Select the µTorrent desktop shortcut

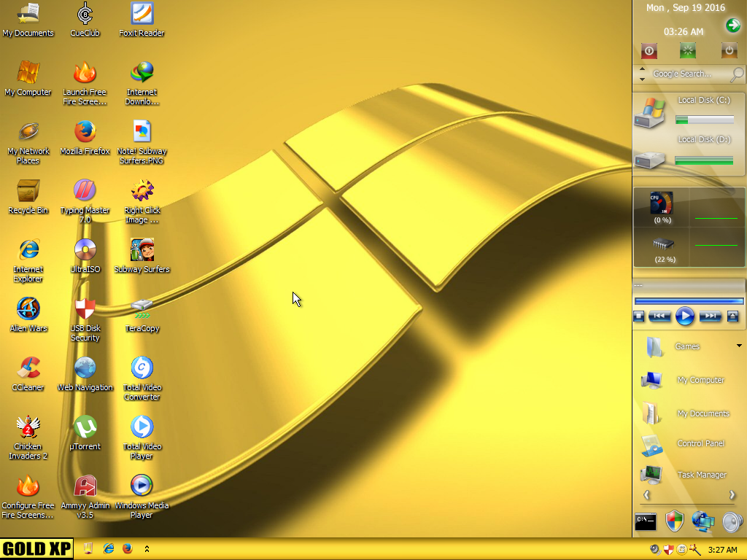(85, 427)
